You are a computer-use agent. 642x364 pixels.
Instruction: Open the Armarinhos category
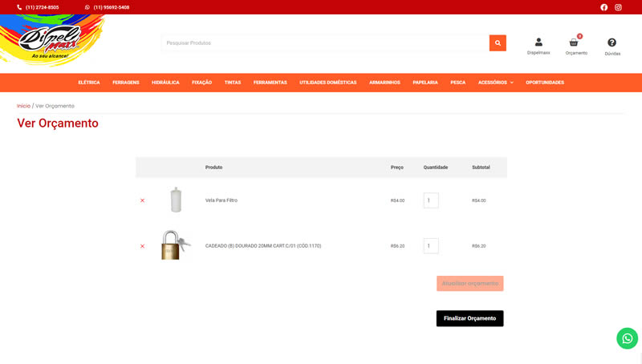(x=384, y=83)
